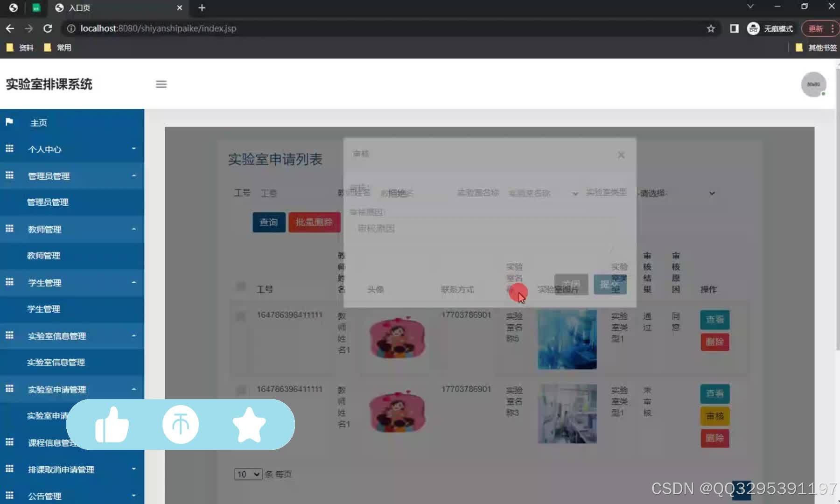Expand the 排课取消申请管理 menu chevron
This screenshot has width=840, height=504.
pos(134,469)
